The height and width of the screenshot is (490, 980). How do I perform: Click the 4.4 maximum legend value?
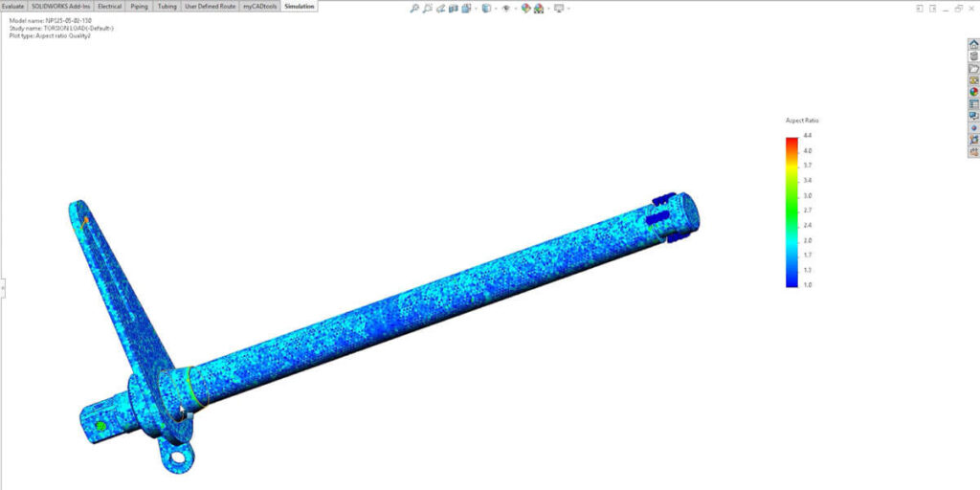point(808,136)
